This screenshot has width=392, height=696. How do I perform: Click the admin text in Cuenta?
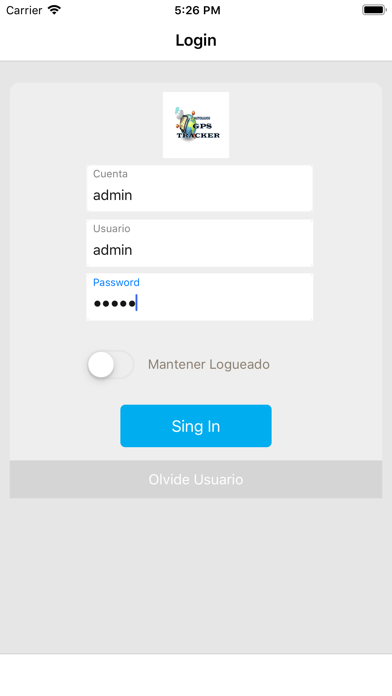[112, 195]
